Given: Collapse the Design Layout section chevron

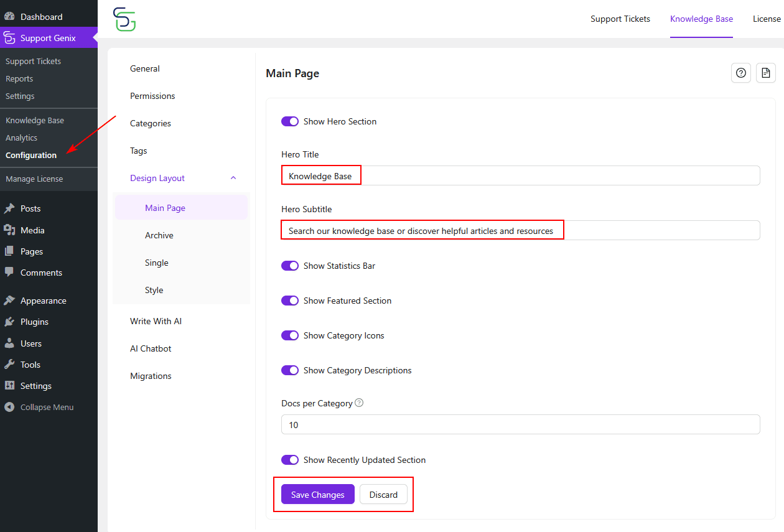Looking at the screenshot, I should [233, 178].
